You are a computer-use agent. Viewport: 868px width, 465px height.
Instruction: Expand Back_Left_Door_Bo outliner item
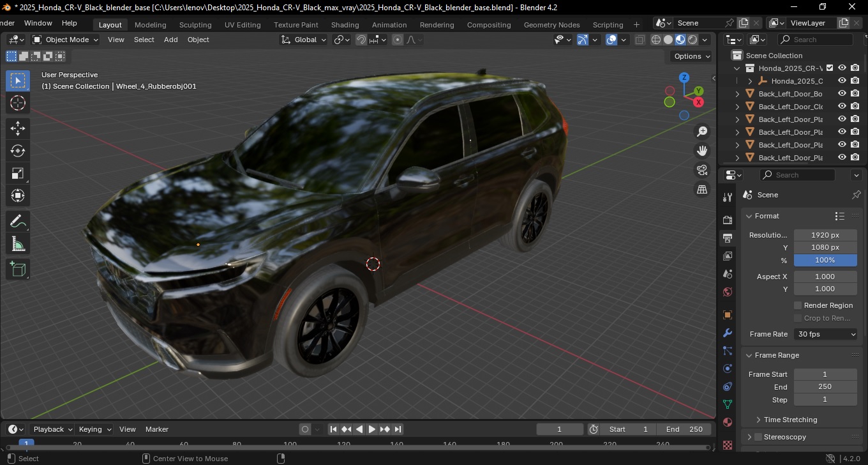click(737, 93)
